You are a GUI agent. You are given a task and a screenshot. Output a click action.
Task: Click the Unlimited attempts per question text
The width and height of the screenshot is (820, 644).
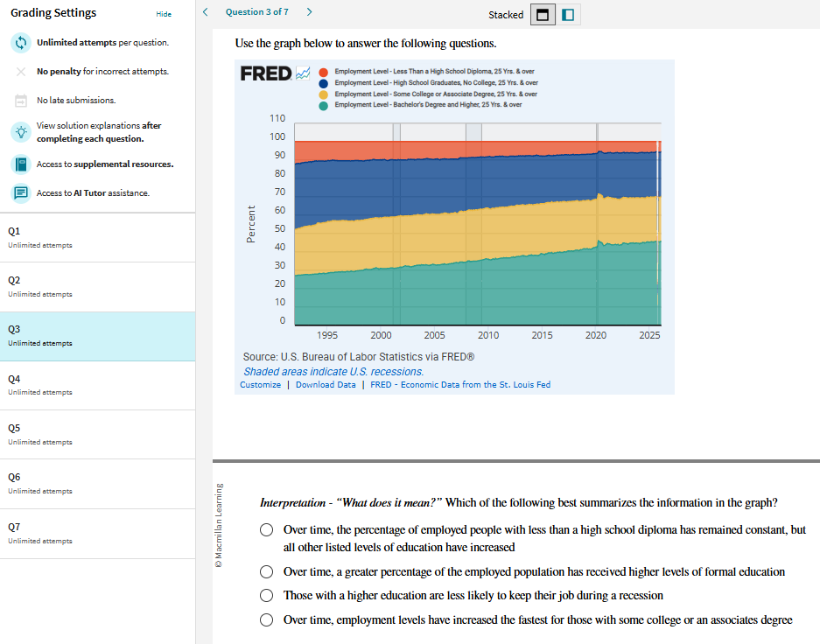pyautogui.click(x=103, y=43)
